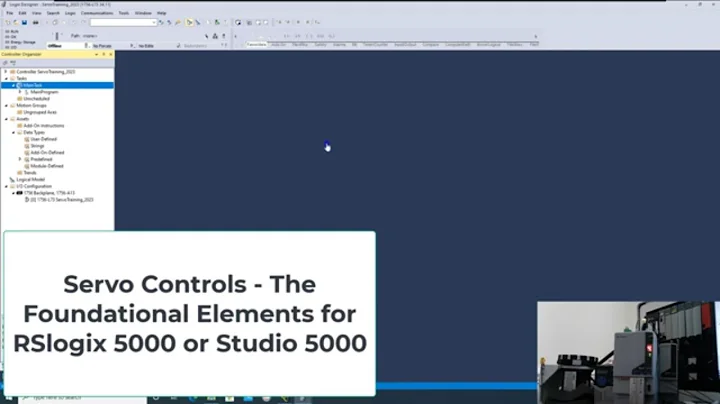This screenshot has width=720, height=404.
Task: Expand the MainProgram node
Action: [20, 92]
